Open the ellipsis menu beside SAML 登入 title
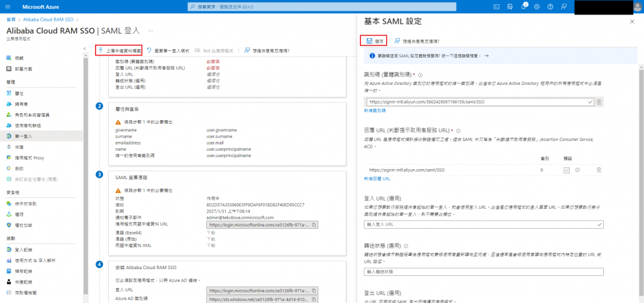This screenshot has width=644, height=303. 151,31
